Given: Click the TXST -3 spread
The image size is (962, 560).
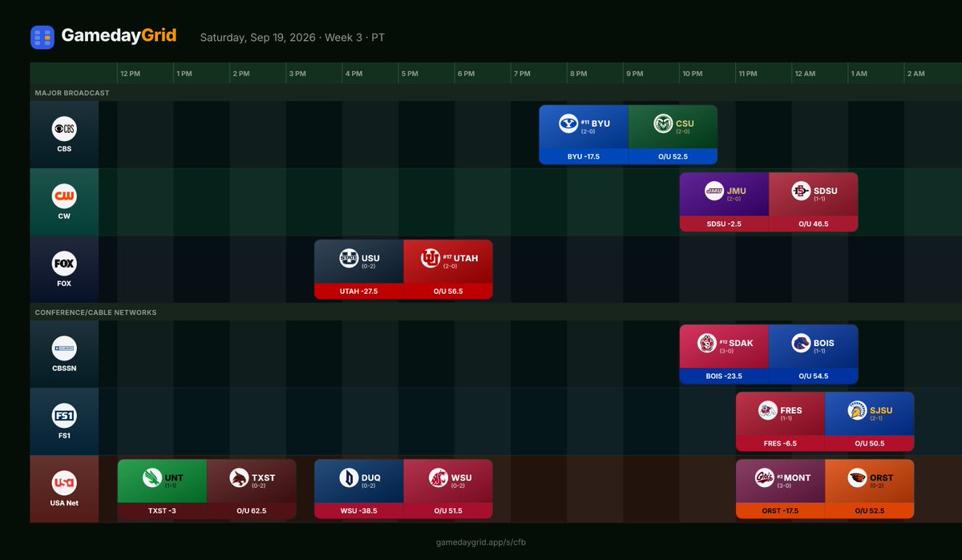Looking at the screenshot, I should pos(163,510).
